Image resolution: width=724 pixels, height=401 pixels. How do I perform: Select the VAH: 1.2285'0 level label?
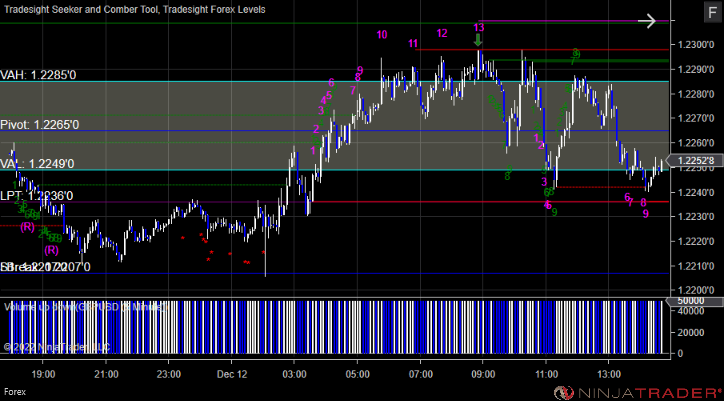coord(38,75)
